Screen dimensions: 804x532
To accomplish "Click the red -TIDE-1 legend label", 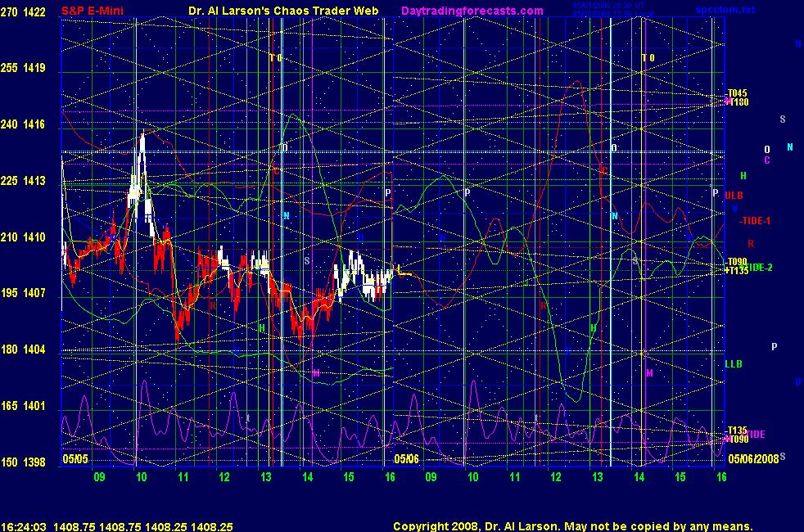I will coord(754,221).
